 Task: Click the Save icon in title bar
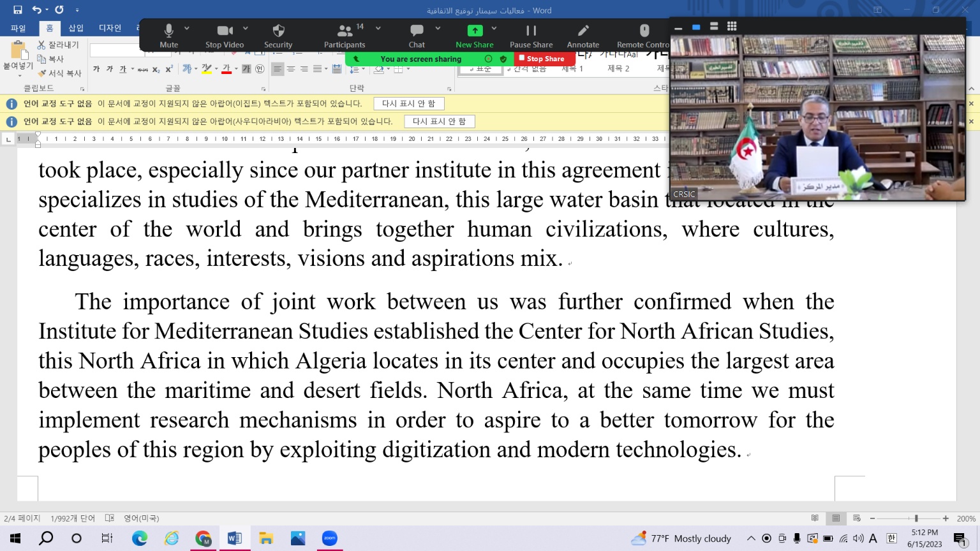18,10
